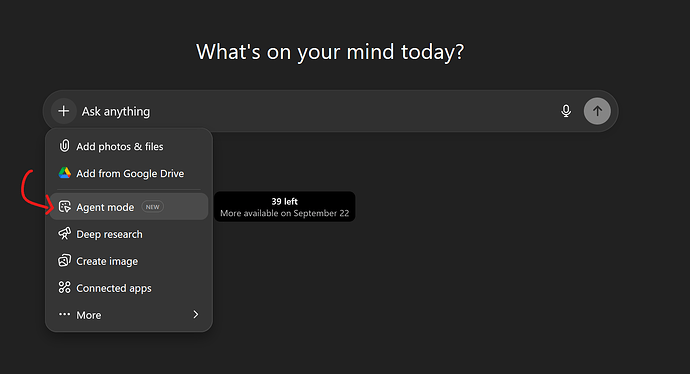Click the Create image pictures icon
This screenshot has height=374, width=690.
tap(65, 260)
